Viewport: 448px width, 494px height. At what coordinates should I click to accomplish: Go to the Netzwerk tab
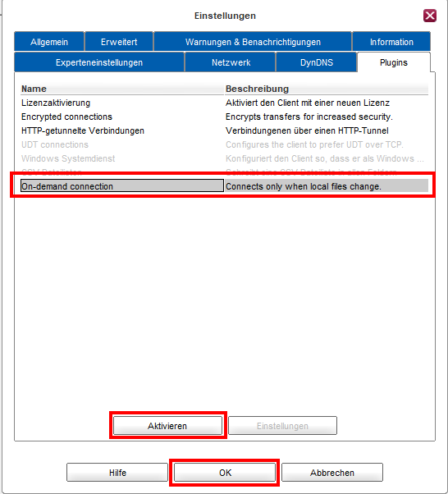231,62
